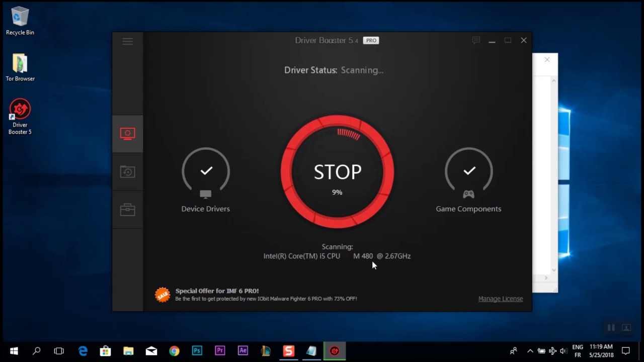
Task: Click the background window's scrollbar down arrow
Action: click(x=554, y=270)
